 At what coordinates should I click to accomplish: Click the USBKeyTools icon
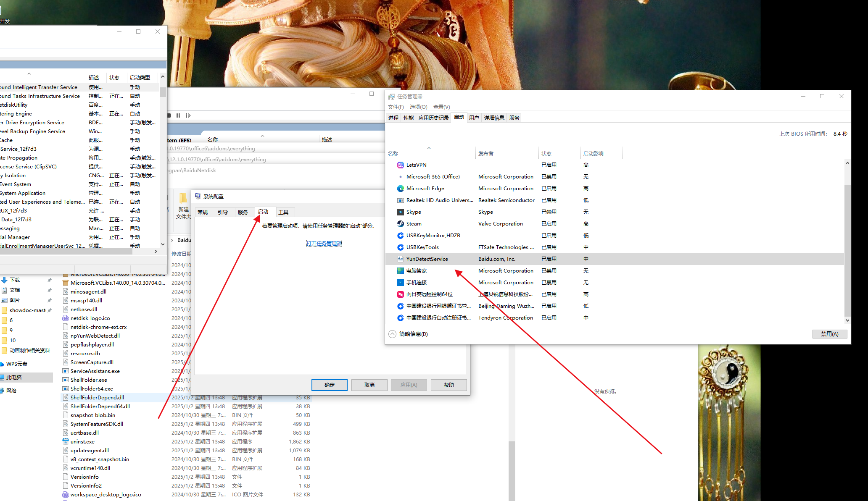pyautogui.click(x=400, y=247)
